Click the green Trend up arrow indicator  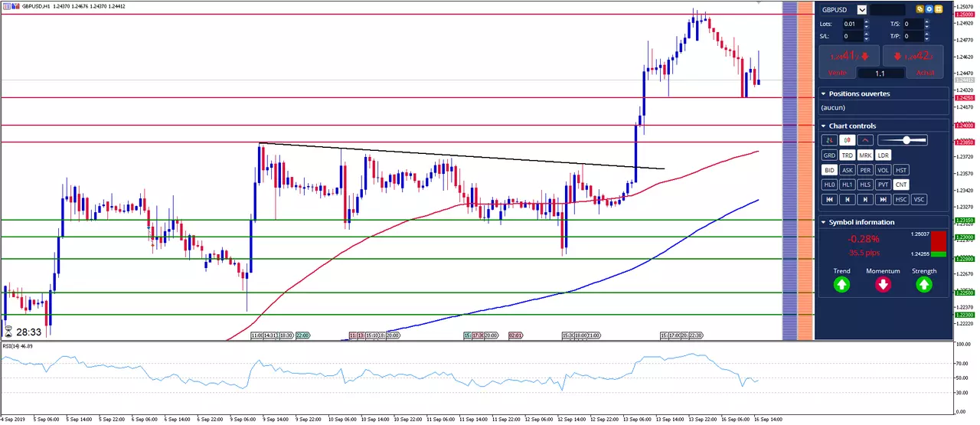point(841,285)
